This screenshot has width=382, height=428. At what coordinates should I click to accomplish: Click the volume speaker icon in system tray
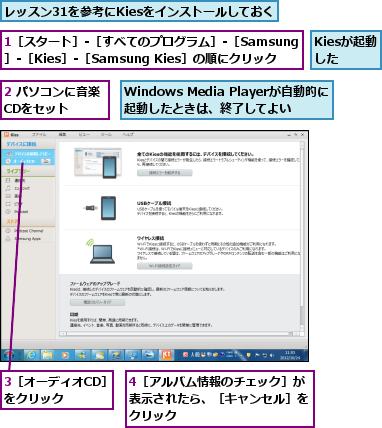[x=272, y=355]
